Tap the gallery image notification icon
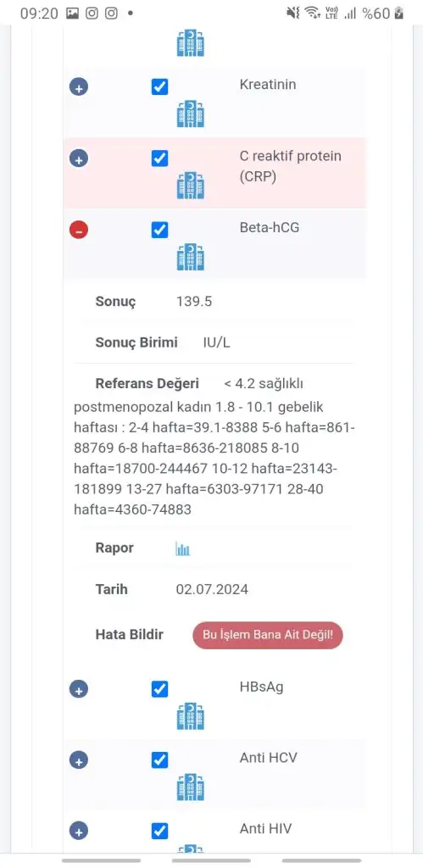Screen dimensions: 423x868 point(72,14)
